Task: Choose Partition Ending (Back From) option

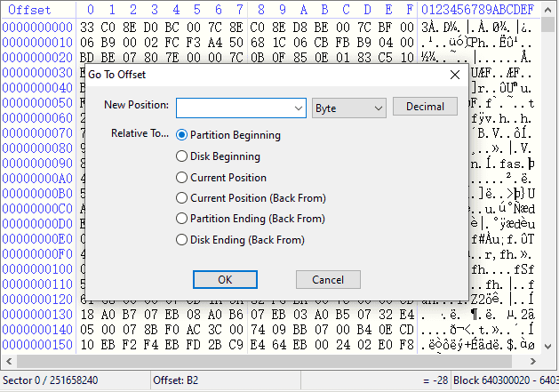Action: click(182, 219)
